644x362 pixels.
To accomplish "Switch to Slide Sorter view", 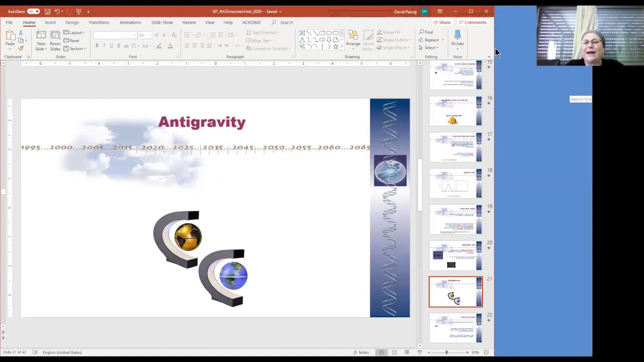I will pos(394,352).
